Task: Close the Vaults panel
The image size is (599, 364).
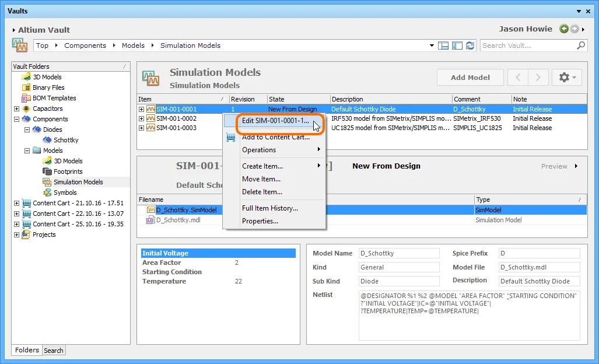Action: [589, 11]
